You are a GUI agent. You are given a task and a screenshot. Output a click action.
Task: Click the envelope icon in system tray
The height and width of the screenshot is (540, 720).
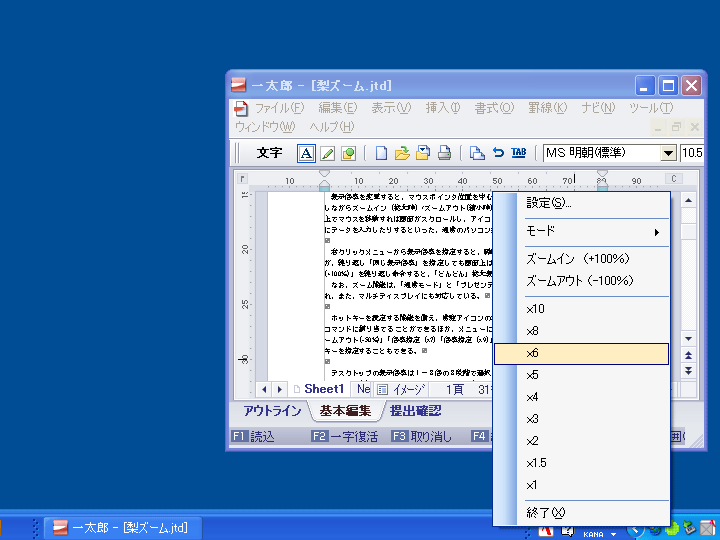[708, 529]
